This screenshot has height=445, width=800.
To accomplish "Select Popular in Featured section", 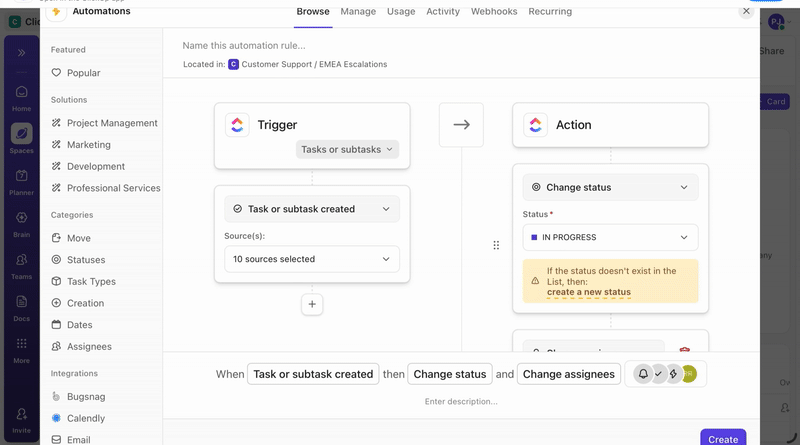I will click(83, 73).
